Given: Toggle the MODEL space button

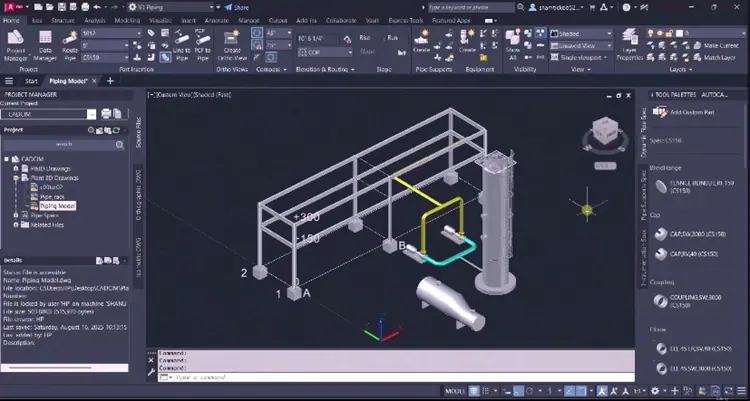Looking at the screenshot, I should tap(455, 391).
